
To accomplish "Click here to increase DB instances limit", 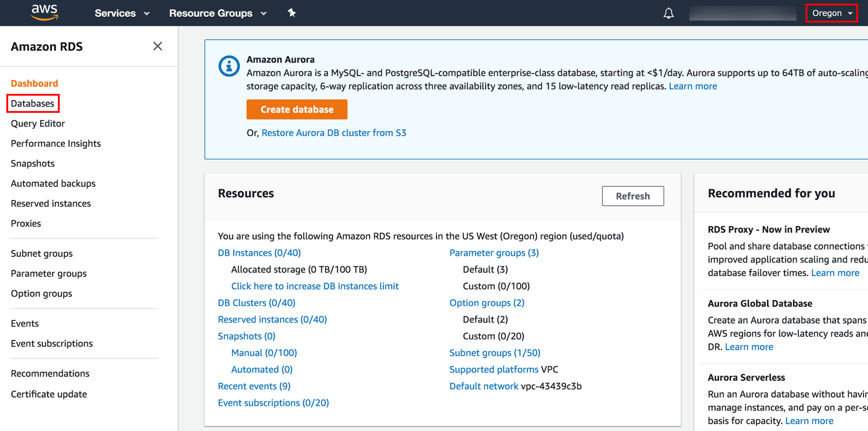I will pyautogui.click(x=315, y=286).
